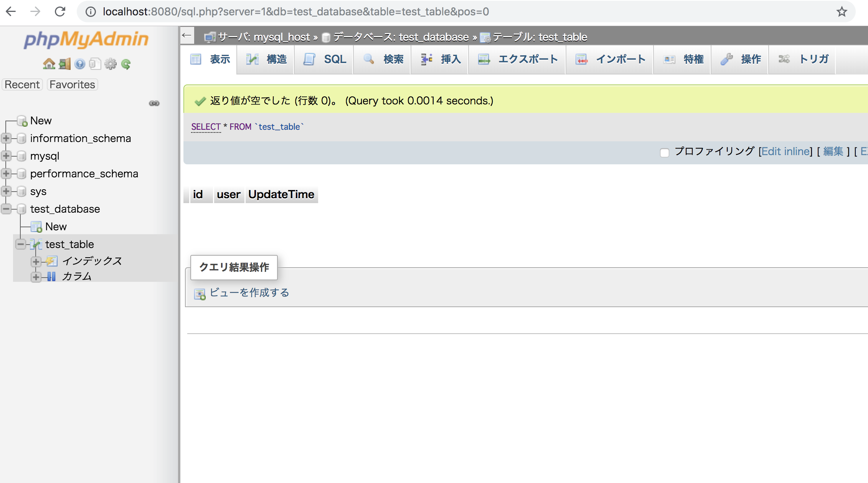The image size is (868, 483).
Task: Select test_table in the sidebar tree
Action: [x=69, y=244]
